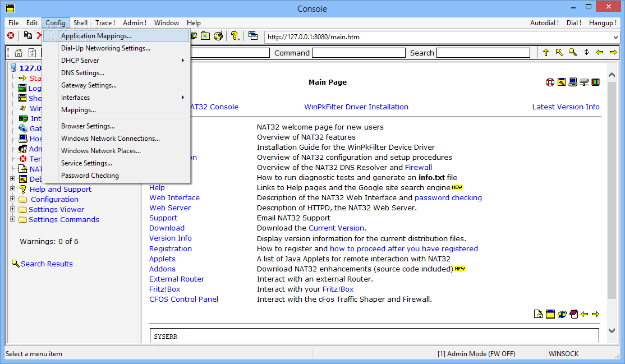Select Service Settings menu entry
Screen dimensions: 625x364
(116, 163)
